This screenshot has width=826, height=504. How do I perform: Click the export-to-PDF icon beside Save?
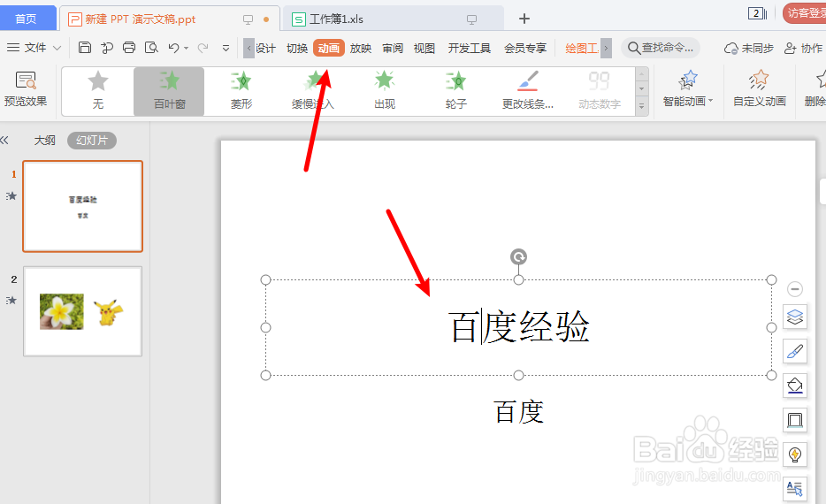pos(107,48)
